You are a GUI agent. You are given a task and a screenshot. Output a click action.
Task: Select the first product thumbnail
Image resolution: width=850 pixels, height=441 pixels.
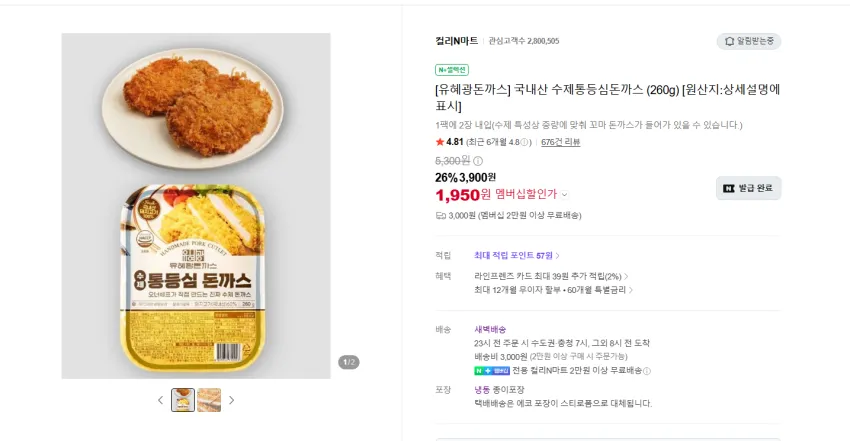point(183,400)
